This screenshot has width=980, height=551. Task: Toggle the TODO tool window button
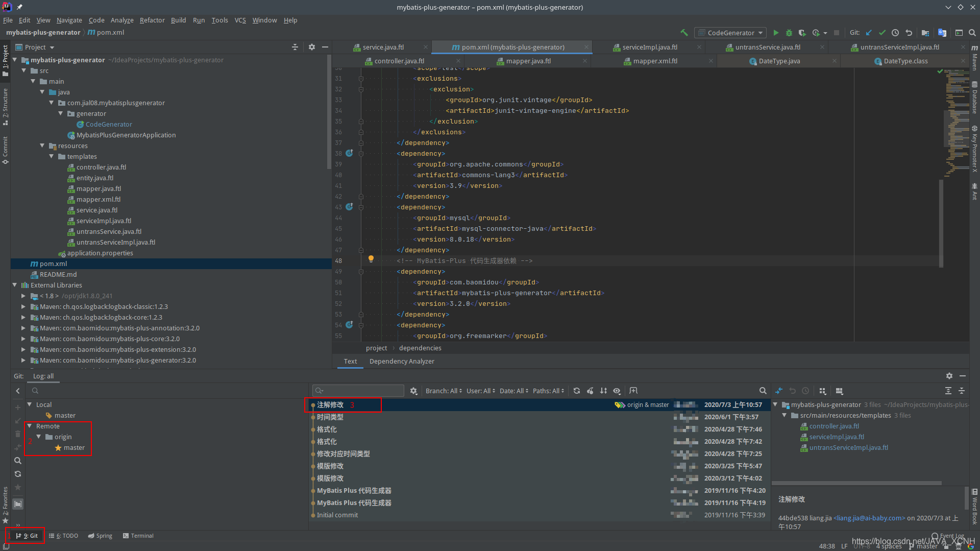[x=64, y=536]
